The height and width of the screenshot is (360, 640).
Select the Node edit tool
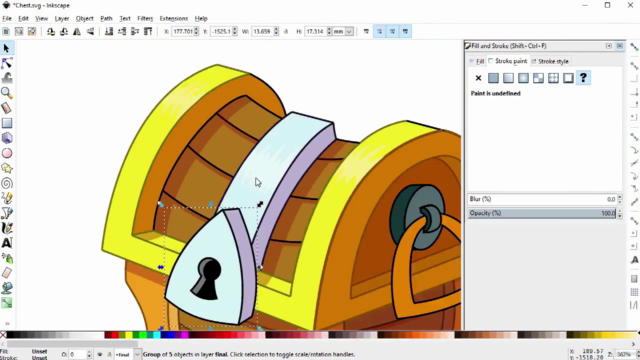[7, 63]
